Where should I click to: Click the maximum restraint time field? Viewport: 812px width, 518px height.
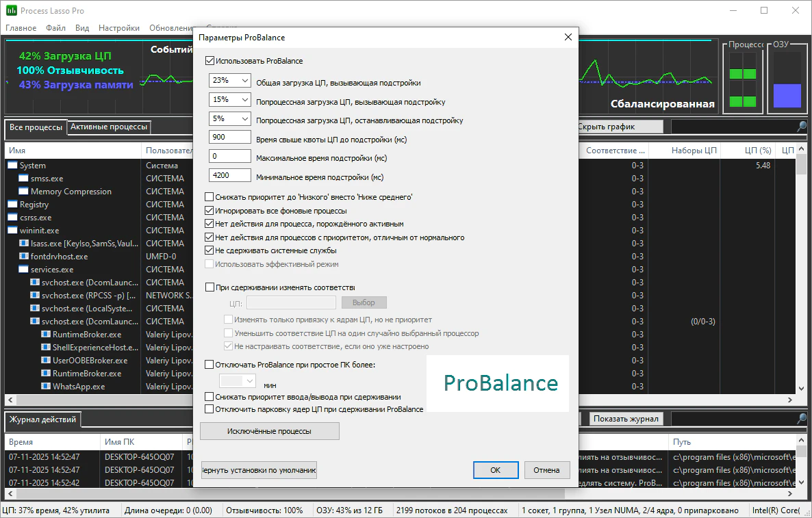pos(230,156)
